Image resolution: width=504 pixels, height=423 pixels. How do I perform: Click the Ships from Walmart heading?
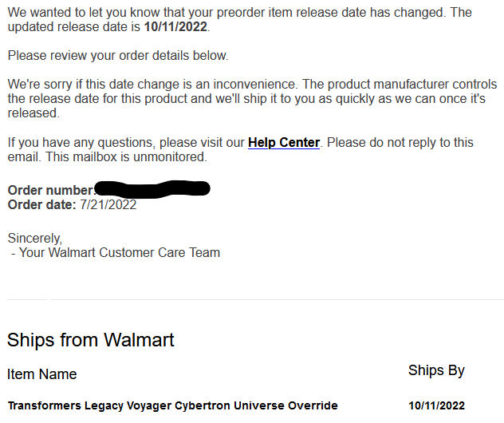click(90, 340)
